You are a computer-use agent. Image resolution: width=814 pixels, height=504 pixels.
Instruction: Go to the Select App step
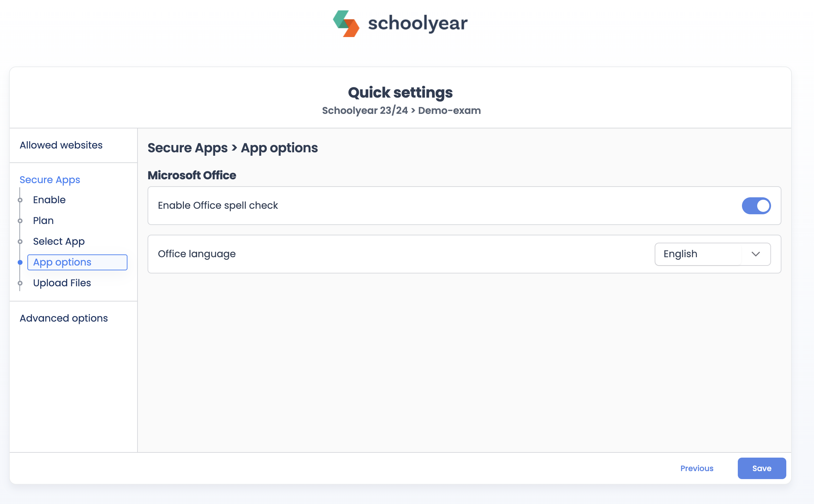[x=59, y=241]
